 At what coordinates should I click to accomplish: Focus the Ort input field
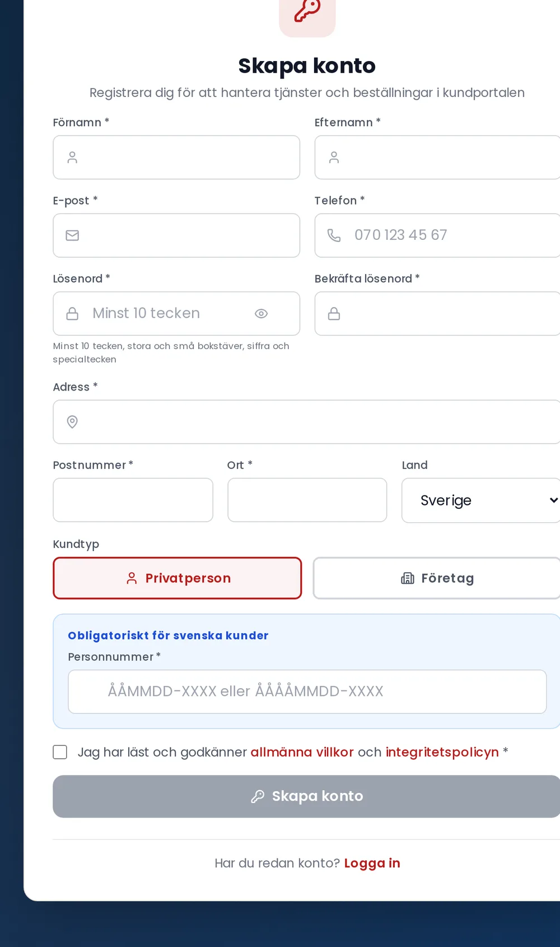point(307,500)
